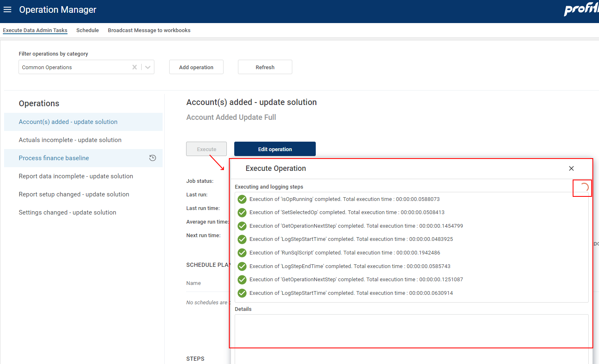
Task: Expand the category filter dropdown arrow
Action: 148,67
